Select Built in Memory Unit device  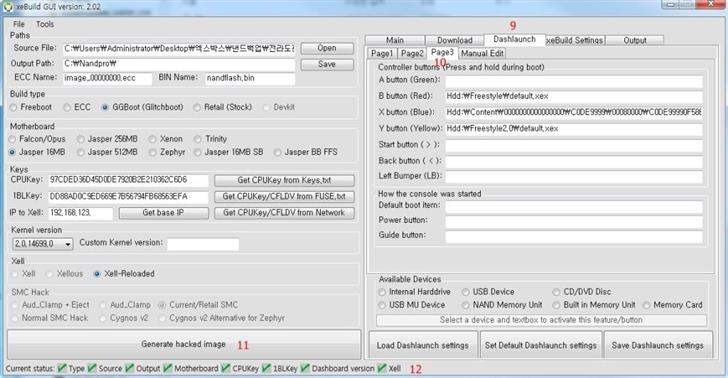pos(594,305)
